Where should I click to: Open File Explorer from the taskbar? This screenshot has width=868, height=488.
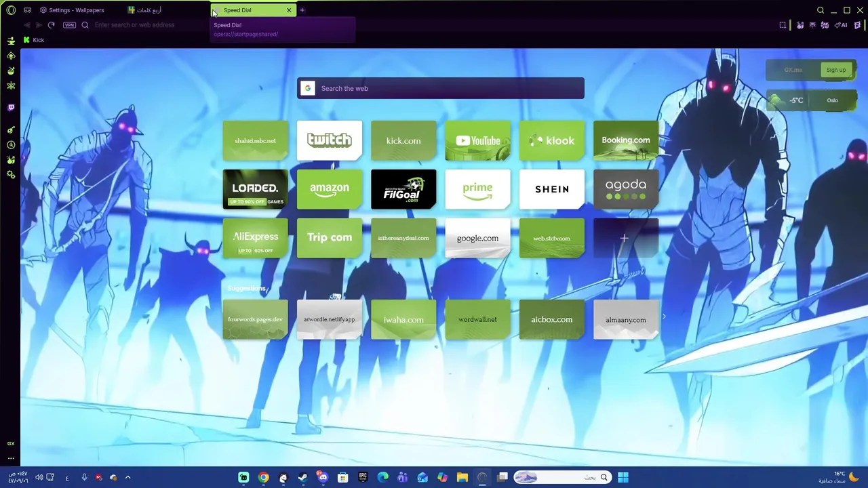tap(462, 478)
